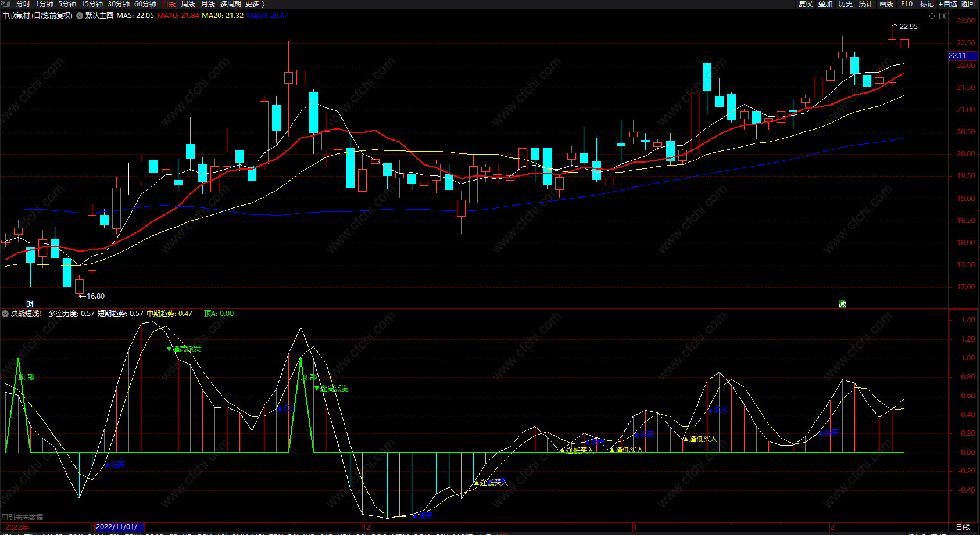The height and width of the screenshot is (535, 980).
Task: Open the 历史 history view
Action: pos(846,4)
